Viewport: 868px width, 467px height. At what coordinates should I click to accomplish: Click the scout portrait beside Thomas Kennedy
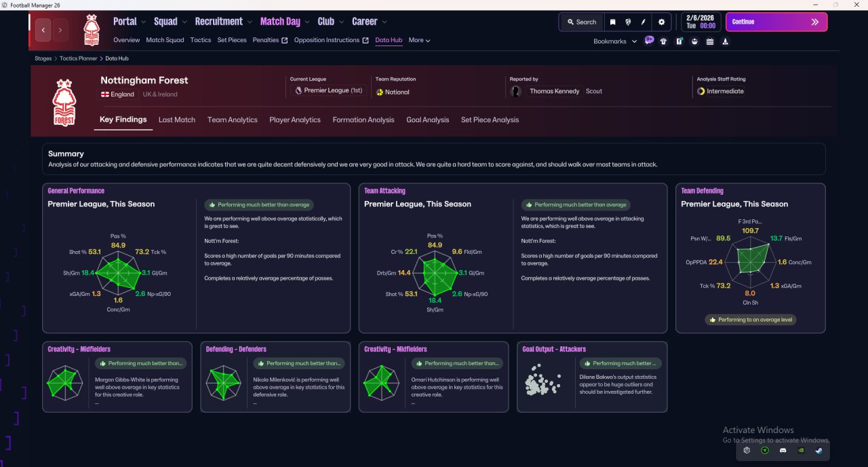(517, 91)
